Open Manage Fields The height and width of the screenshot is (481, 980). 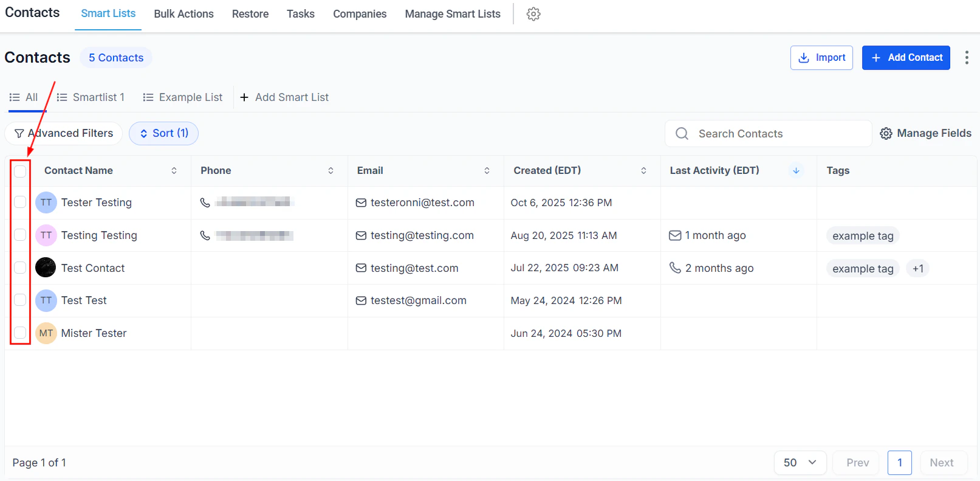[925, 133]
